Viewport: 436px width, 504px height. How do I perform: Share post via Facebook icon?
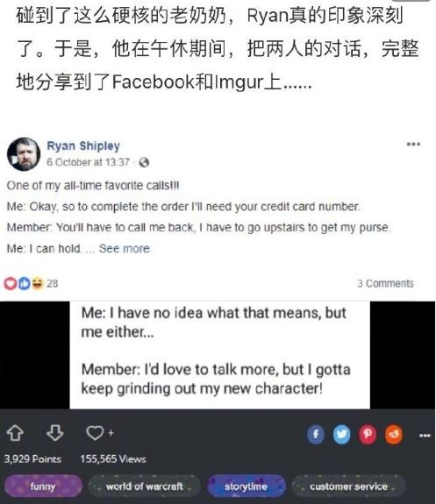coord(316,435)
